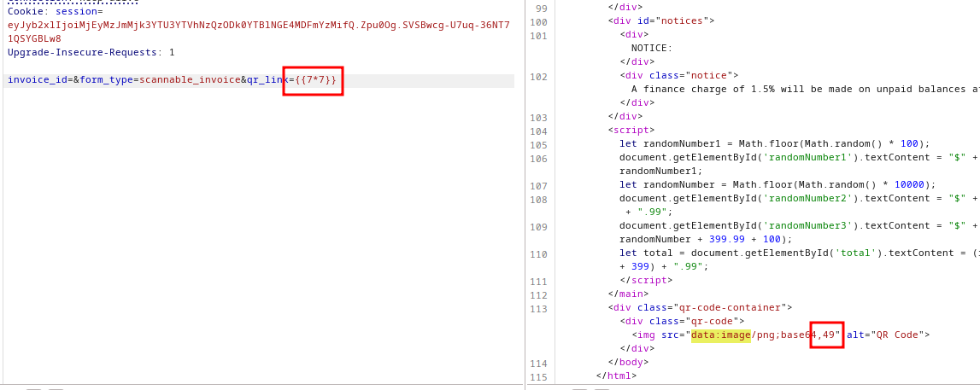Click the 49 result in img src

pos(828,335)
